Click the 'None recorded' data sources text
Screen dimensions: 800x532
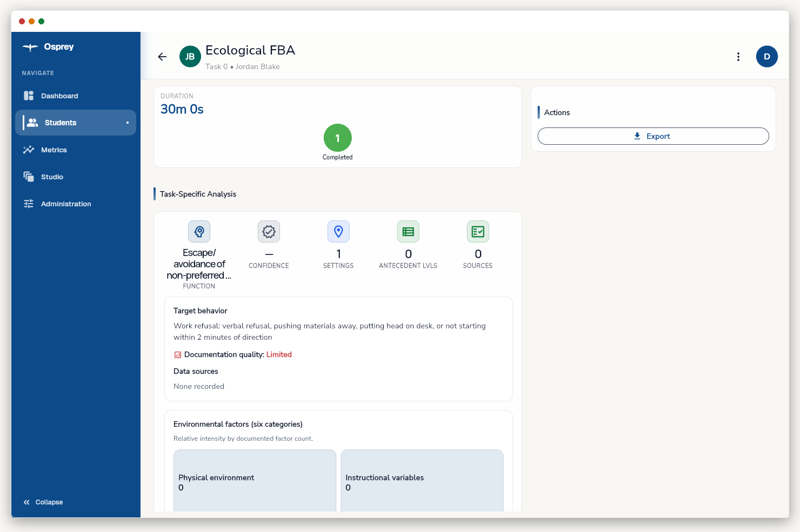[199, 386]
